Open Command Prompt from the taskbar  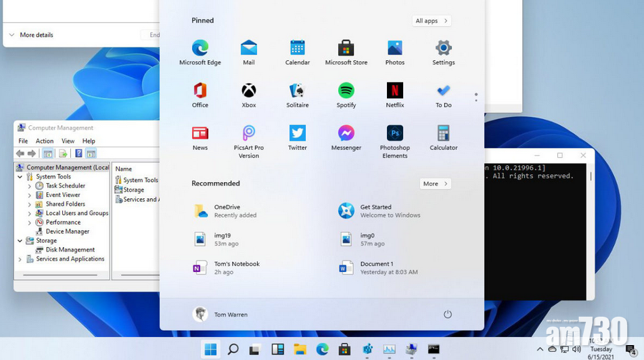(x=434, y=349)
